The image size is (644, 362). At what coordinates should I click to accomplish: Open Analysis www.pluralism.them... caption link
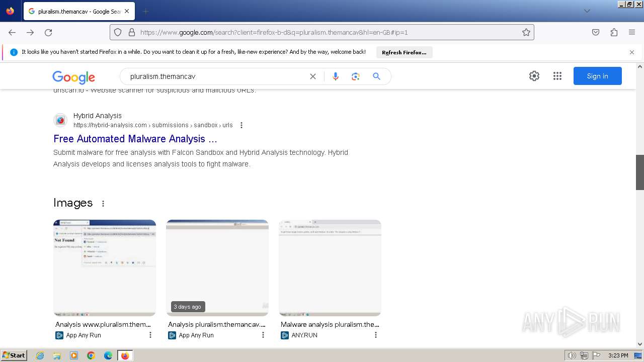click(103, 324)
